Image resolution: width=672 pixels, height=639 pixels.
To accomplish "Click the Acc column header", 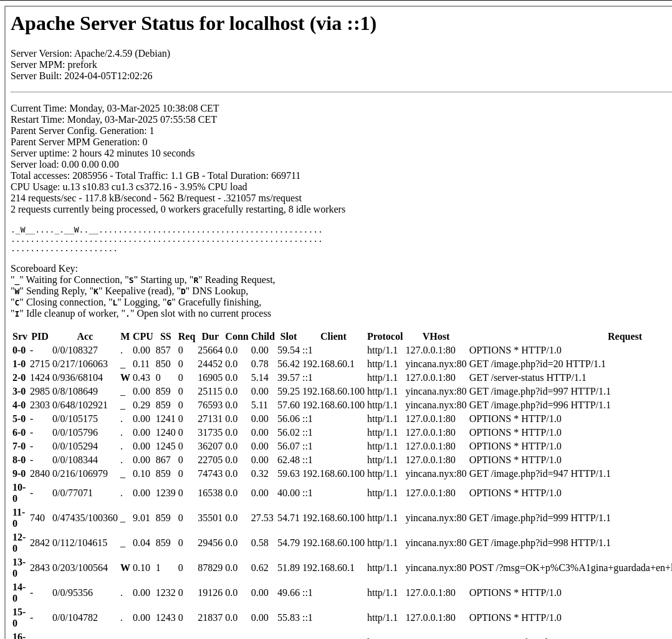I will click(85, 337).
